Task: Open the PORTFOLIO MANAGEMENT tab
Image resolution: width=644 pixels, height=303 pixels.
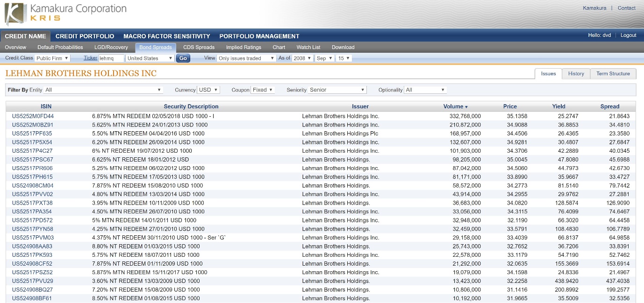Action: 259,36
